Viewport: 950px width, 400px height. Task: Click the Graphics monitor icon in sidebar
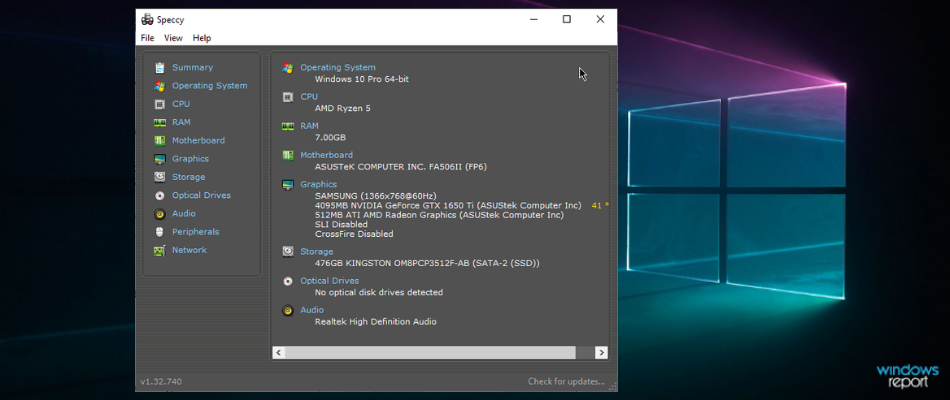coord(159,159)
